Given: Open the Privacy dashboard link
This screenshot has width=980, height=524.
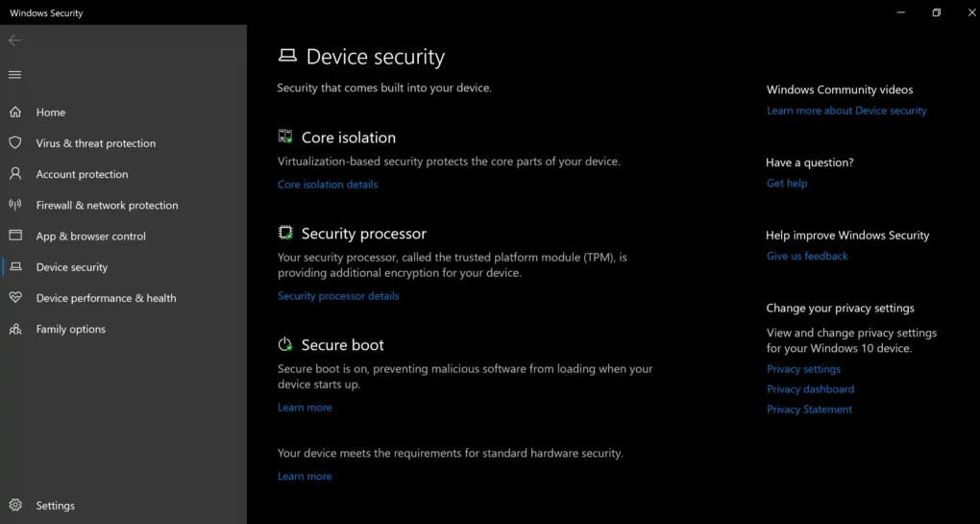Looking at the screenshot, I should point(810,389).
